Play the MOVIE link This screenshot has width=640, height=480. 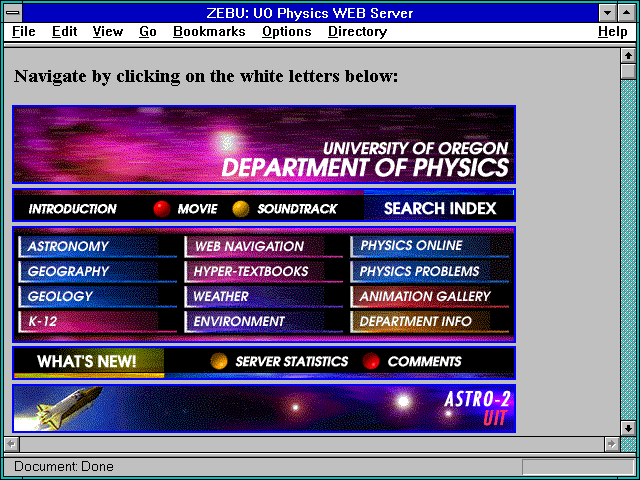(x=197, y=209)
